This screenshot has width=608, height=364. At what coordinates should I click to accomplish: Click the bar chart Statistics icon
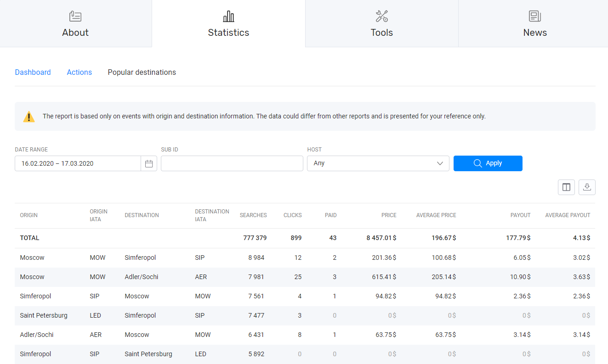coord(228,17)
